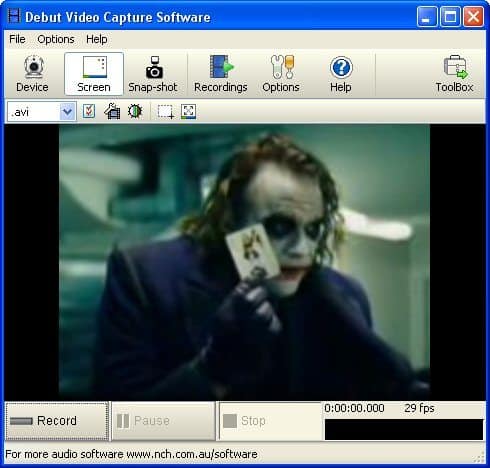Click the www.nch.com.au/software status bar text
Image resolution: width=490 pixels, height=468 pixels.
tap(192, 454)
